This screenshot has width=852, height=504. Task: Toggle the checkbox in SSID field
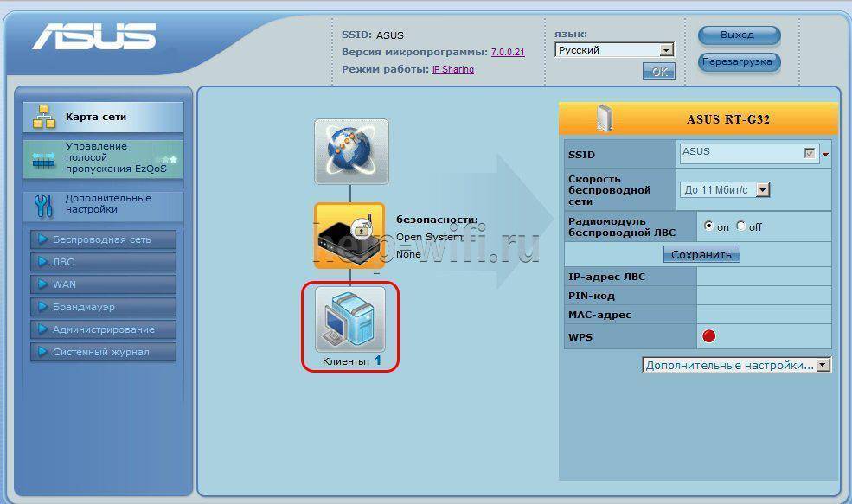pyautogui.click(x=810, y=153)
